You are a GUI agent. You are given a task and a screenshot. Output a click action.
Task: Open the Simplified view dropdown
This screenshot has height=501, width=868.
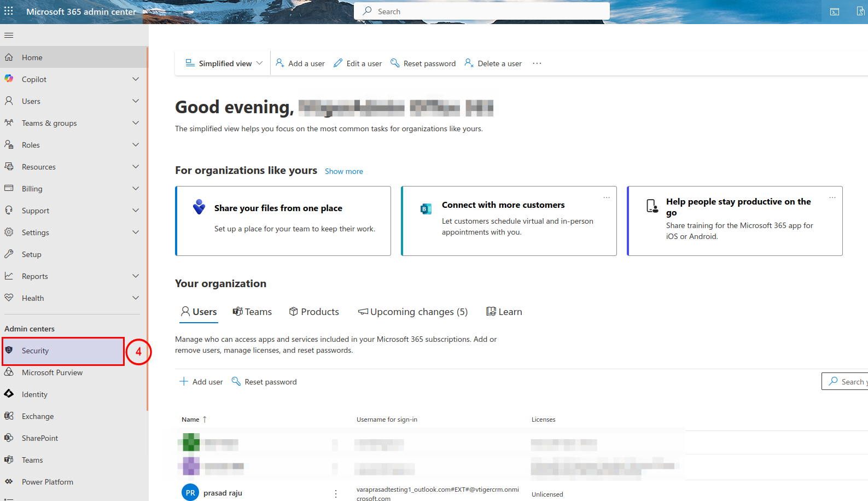click(x=224, y=63)
